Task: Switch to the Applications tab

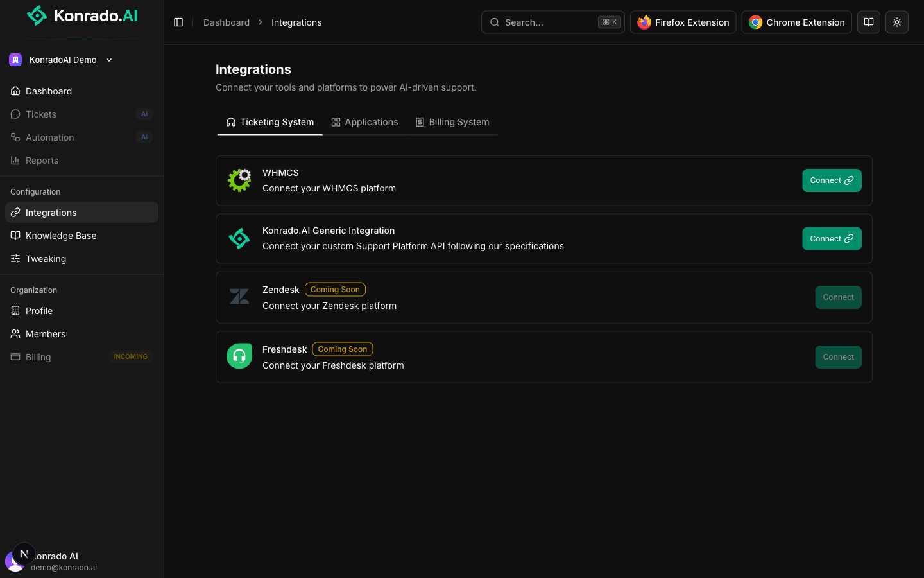Action: coord(364,122)
